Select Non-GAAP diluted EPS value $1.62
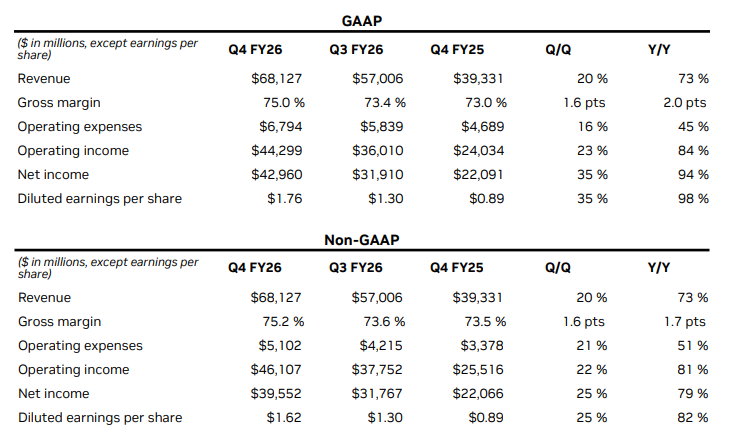The image size is (732, 441). pos(284,417)
